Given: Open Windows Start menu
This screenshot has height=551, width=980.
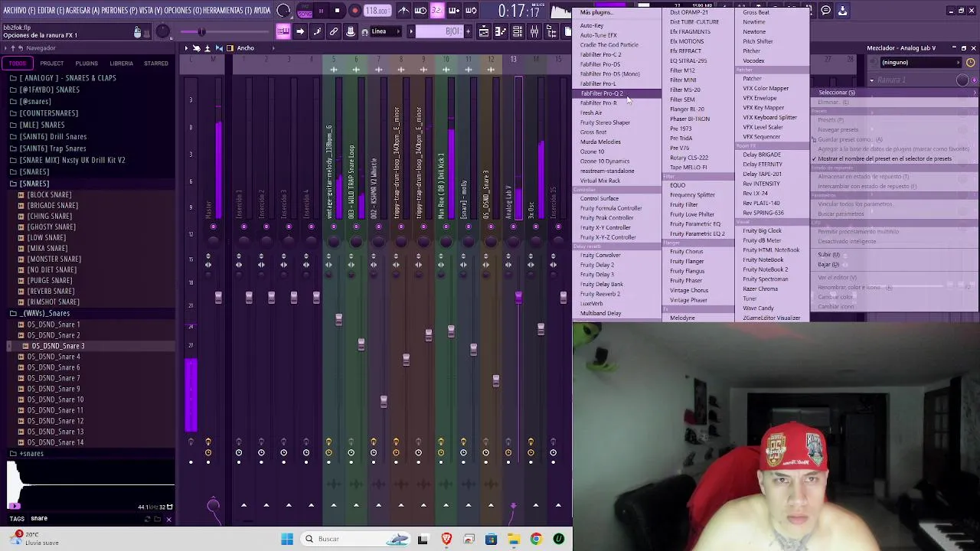Looking at the screenshot, I should coord(287,539).
